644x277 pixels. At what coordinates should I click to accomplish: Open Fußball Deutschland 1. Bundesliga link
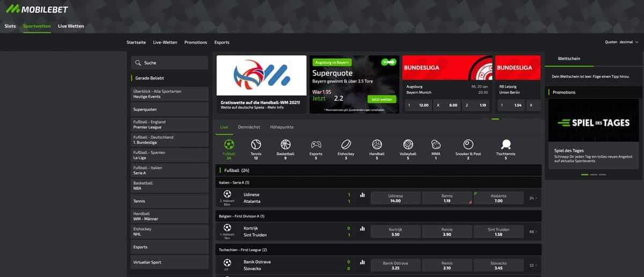pyautogui.click(x=170, y=140)
